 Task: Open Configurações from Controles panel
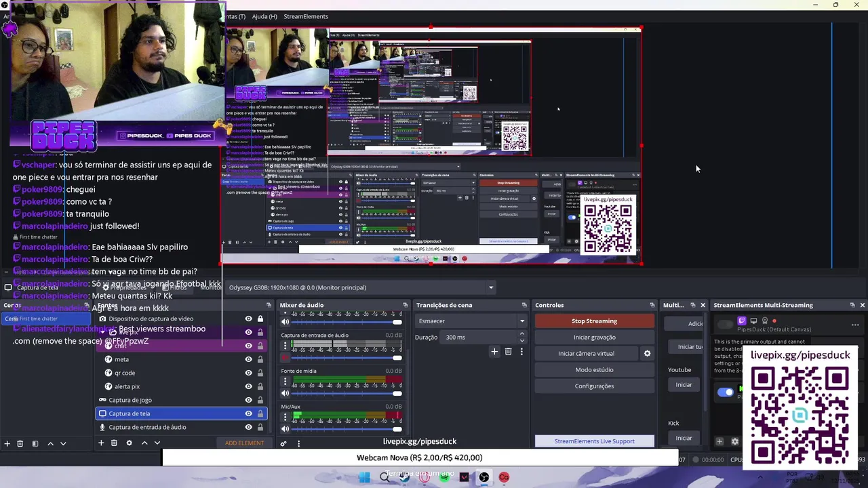(594, 386)
